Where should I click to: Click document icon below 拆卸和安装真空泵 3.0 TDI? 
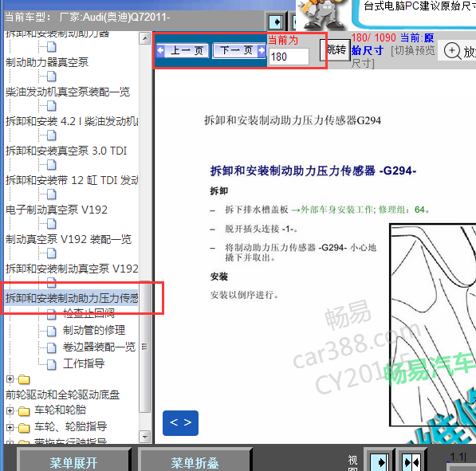52,165
